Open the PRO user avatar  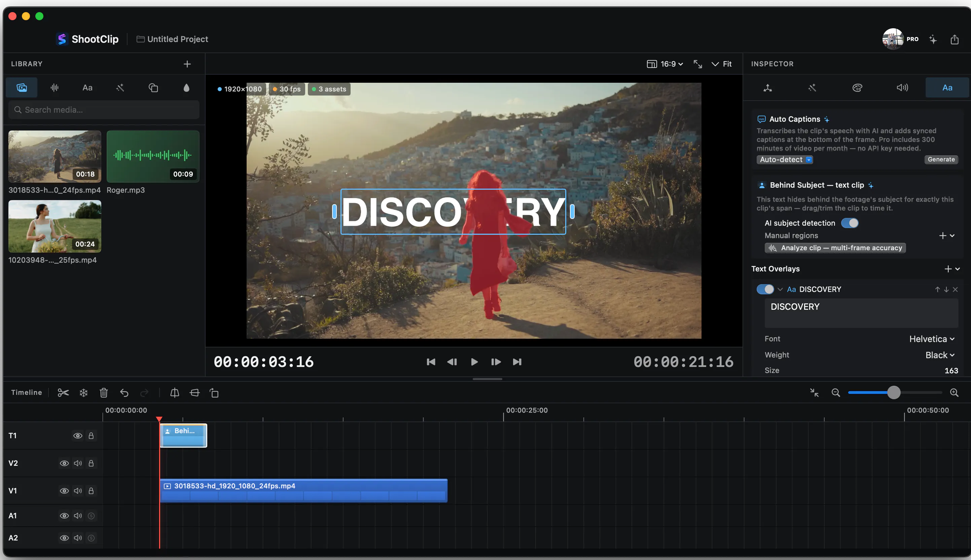893,39
